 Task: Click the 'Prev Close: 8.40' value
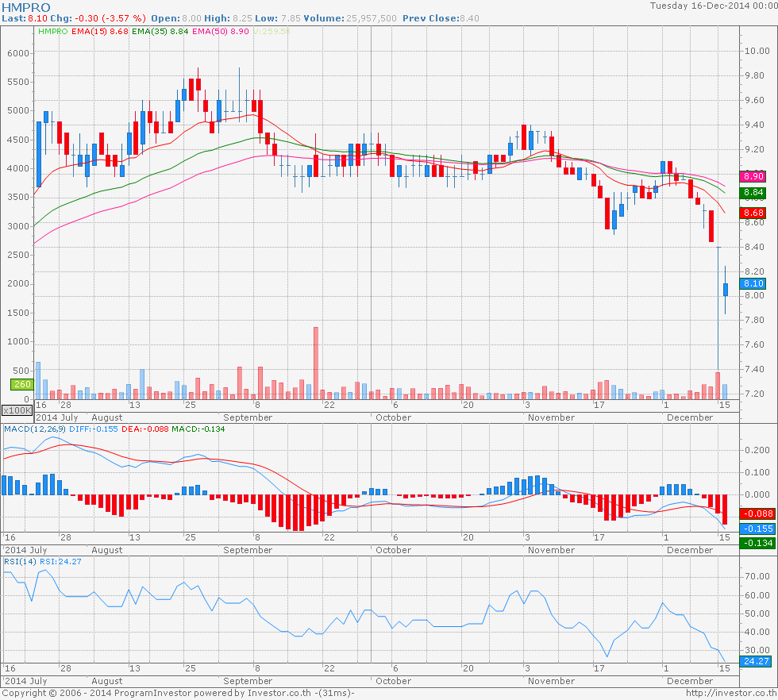coord(441,18)
